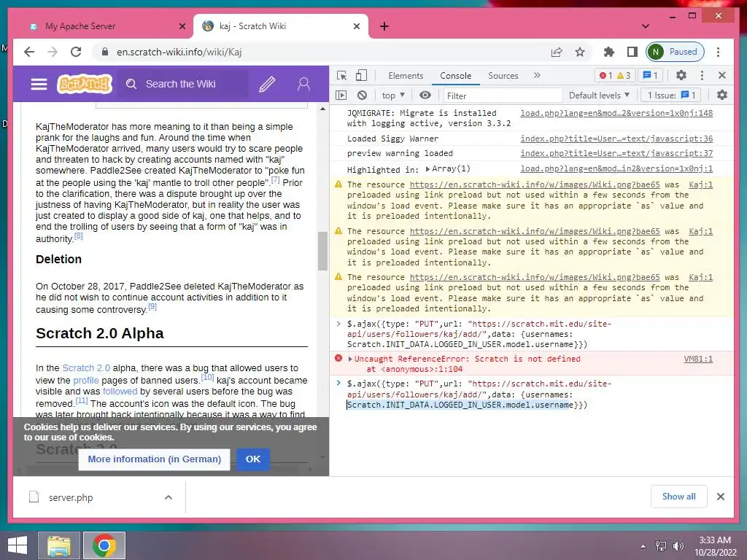Expand the Uncaught ReferenceError entry
The height and width of the screenshot is (560, 747).
coord(350,359)
